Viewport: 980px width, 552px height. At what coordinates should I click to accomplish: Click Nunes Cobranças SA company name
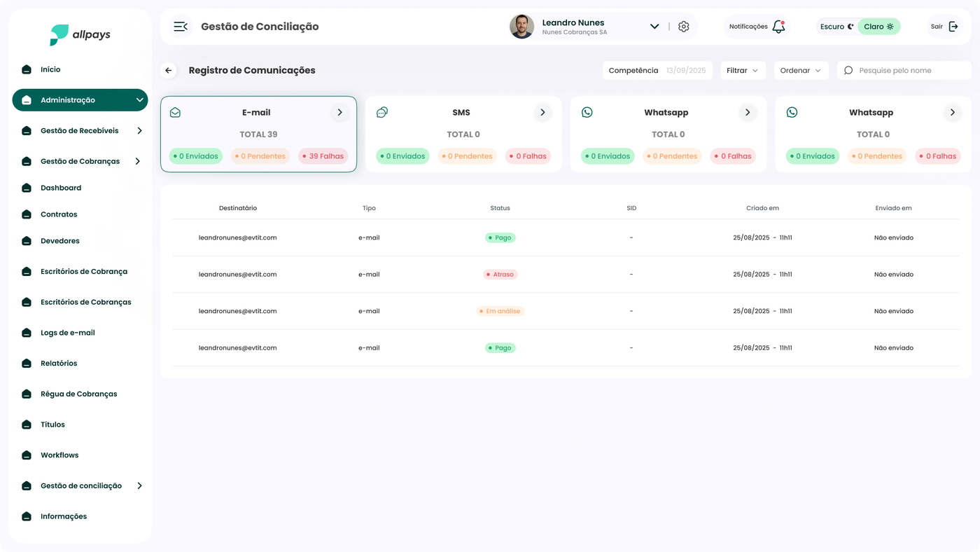(x=575, y=32)
